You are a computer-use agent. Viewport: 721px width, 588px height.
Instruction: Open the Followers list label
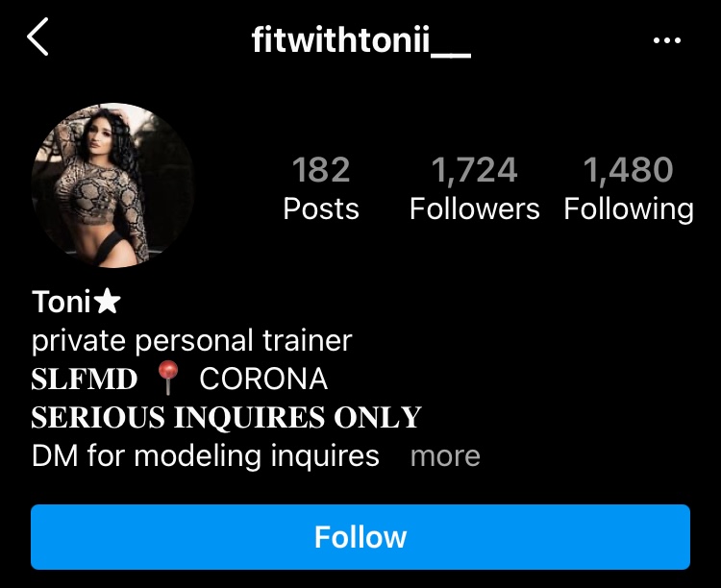click(x=475, y=209)
